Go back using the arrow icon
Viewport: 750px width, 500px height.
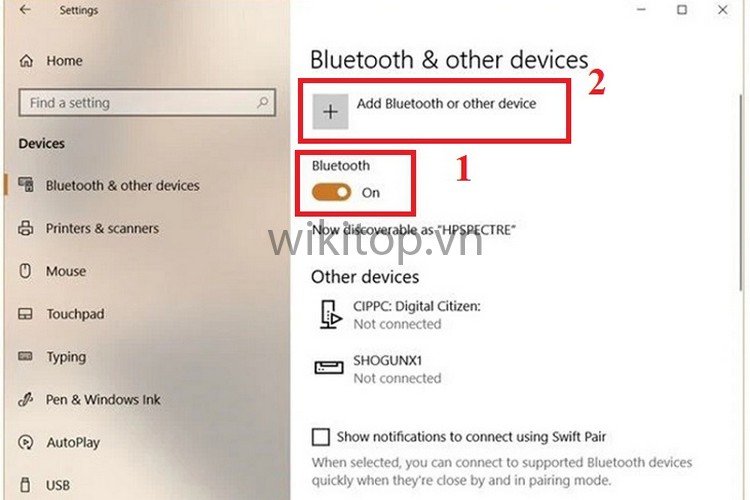[25, 10]
